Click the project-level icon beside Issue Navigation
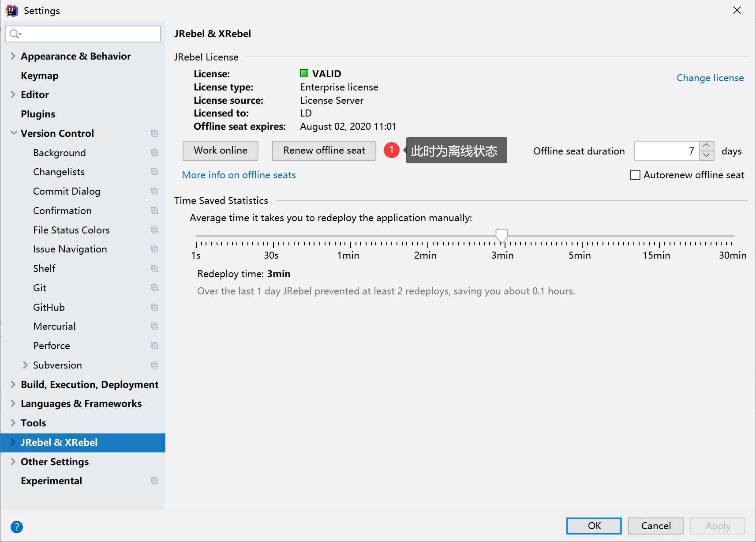The height and width of the screenshot is (542, 756). (x=154, y=249)
